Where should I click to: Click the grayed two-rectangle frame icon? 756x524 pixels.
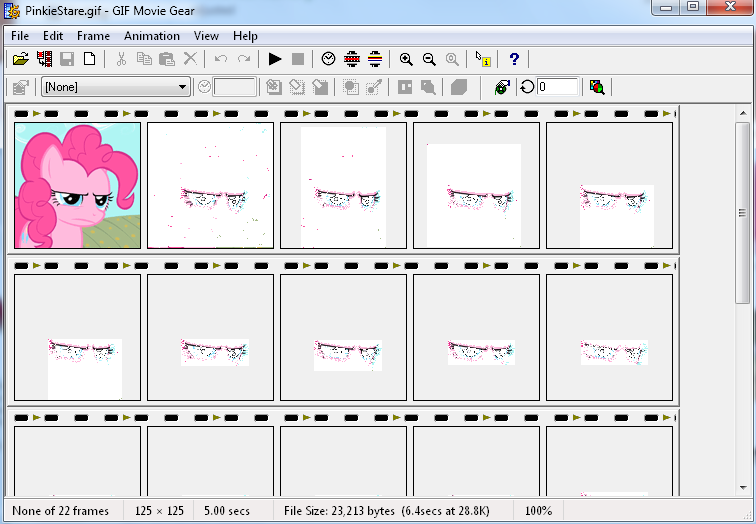click(x=405, y=87)
